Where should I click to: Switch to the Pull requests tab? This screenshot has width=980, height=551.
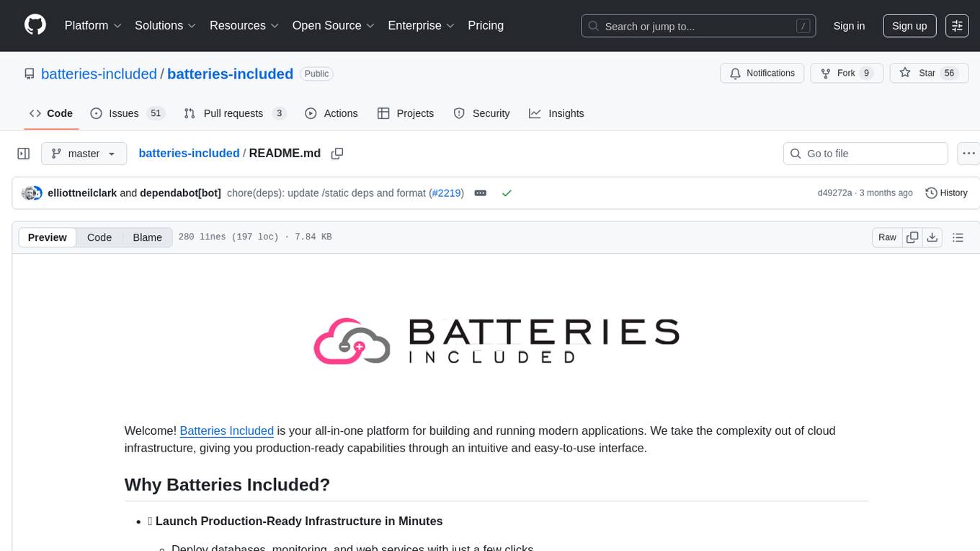235,113
